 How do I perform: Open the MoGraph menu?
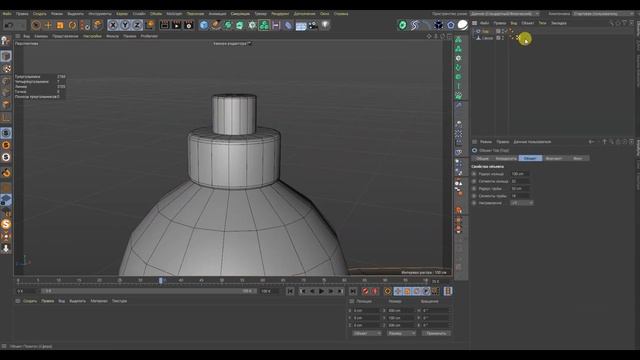click(x=174, y=13)
